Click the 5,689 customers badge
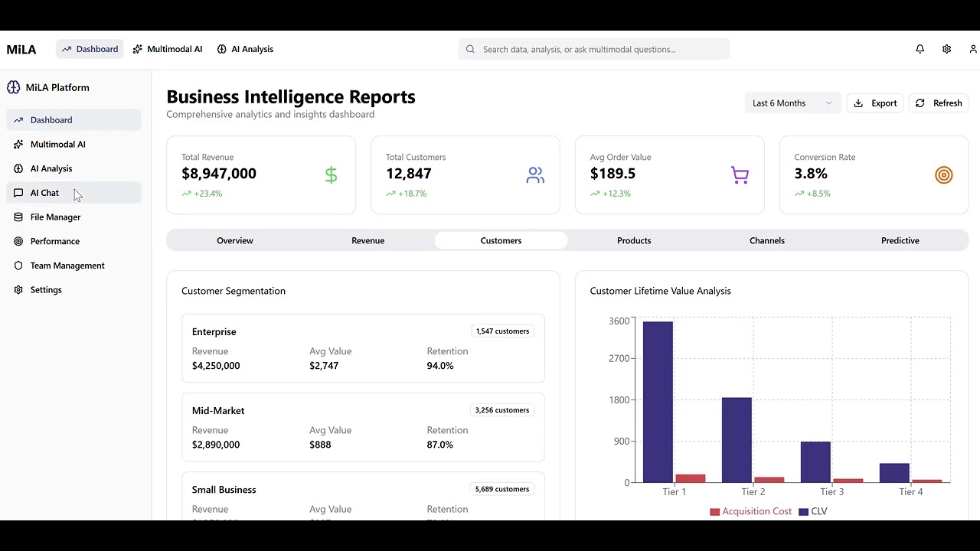 coord(502,489)
